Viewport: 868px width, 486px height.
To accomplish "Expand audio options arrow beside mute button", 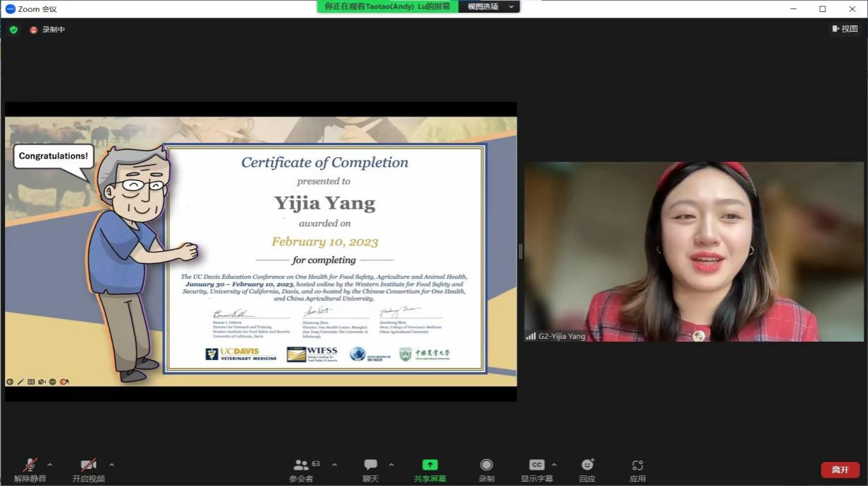I will (50, 465).
